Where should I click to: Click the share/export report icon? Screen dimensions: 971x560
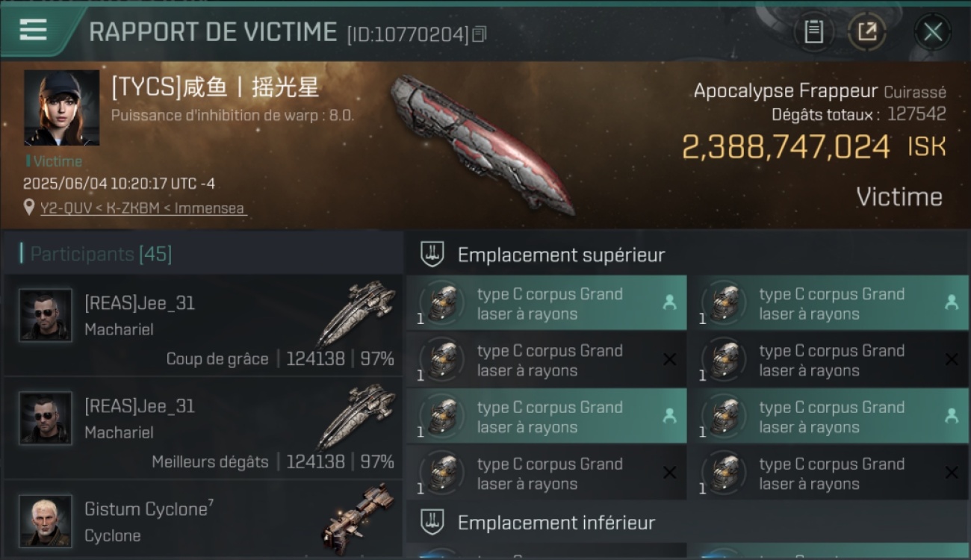pyautogui.click(x=867, y=31)
